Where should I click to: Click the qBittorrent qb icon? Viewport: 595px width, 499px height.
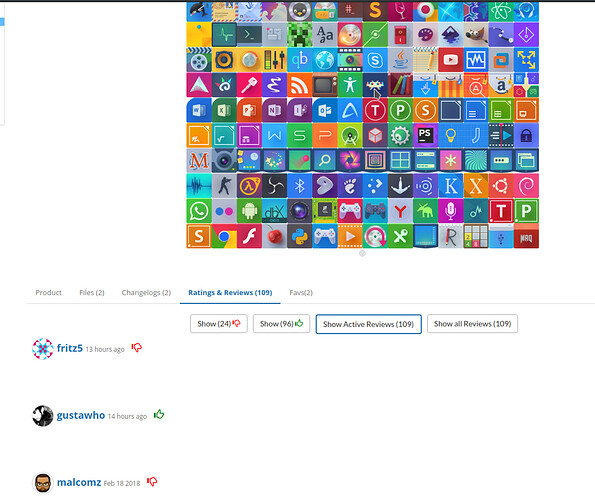pos(299,60)
